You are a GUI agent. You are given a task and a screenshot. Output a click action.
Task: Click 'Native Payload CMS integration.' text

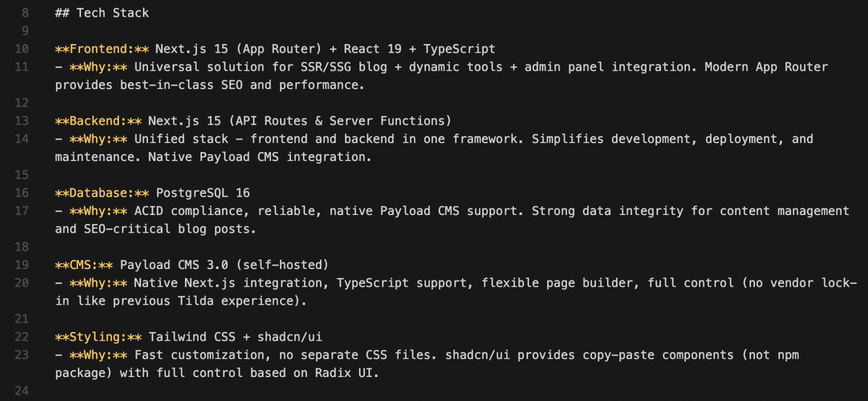tap(259, 157)
